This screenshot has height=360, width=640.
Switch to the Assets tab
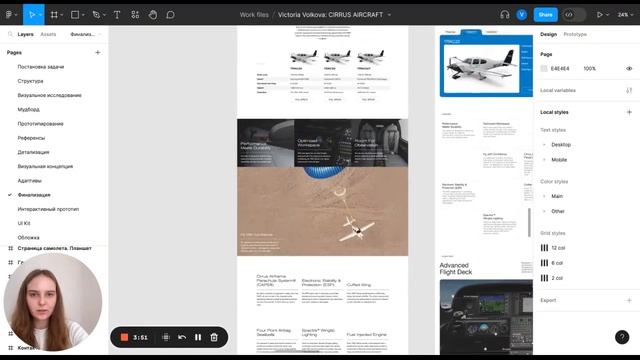tap(48, 34)
